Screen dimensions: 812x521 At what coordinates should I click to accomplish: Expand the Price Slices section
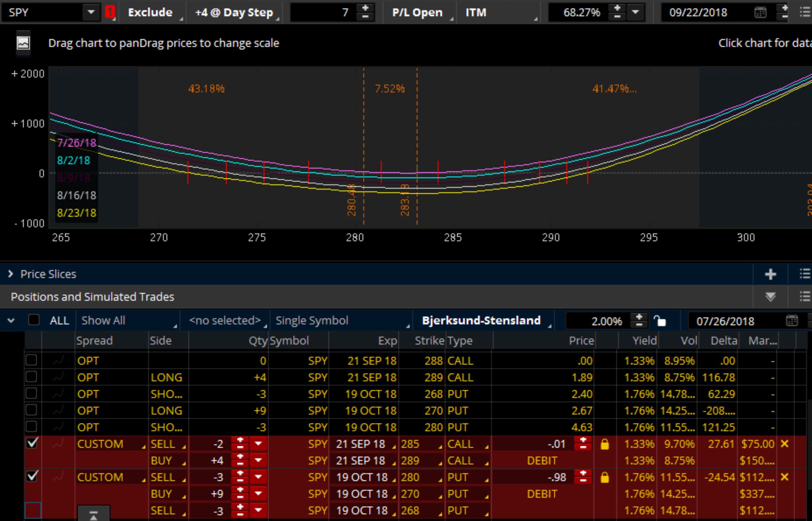(10, 274)
